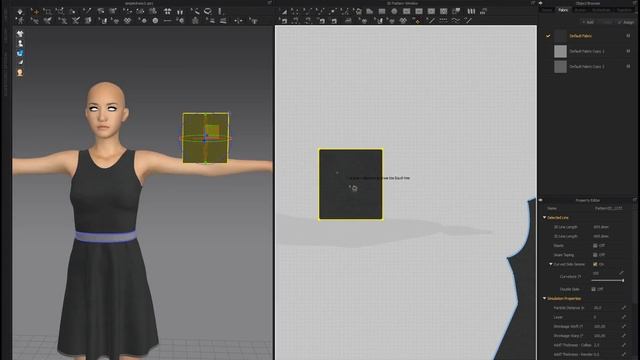The width and height of the screenshot is (640, 360).
Task: Click the staircase-shaped icon in 2D toolbar
Action: click(x=483, y=11)
